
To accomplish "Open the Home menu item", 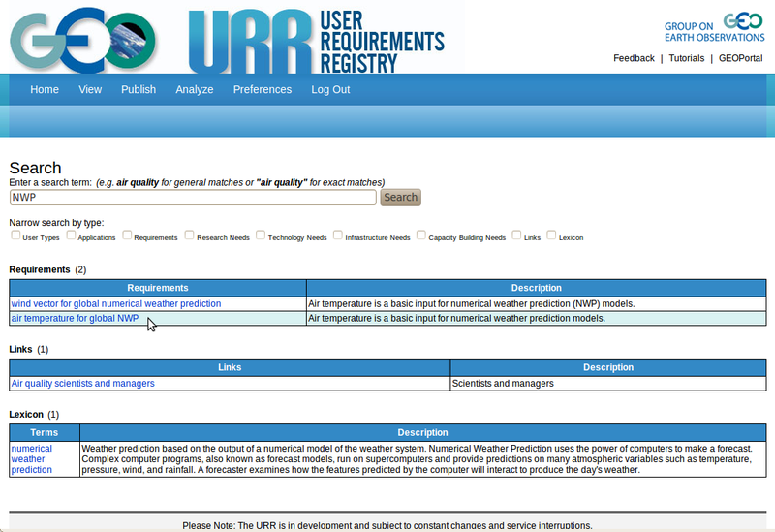I will (x=45, y=89).
